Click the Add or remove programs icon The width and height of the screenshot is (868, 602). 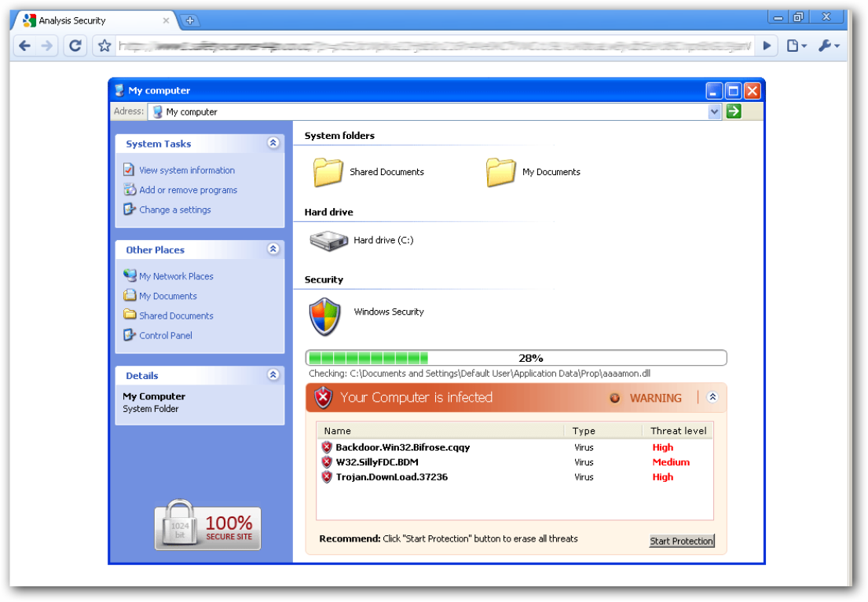[x=130, y=189]
